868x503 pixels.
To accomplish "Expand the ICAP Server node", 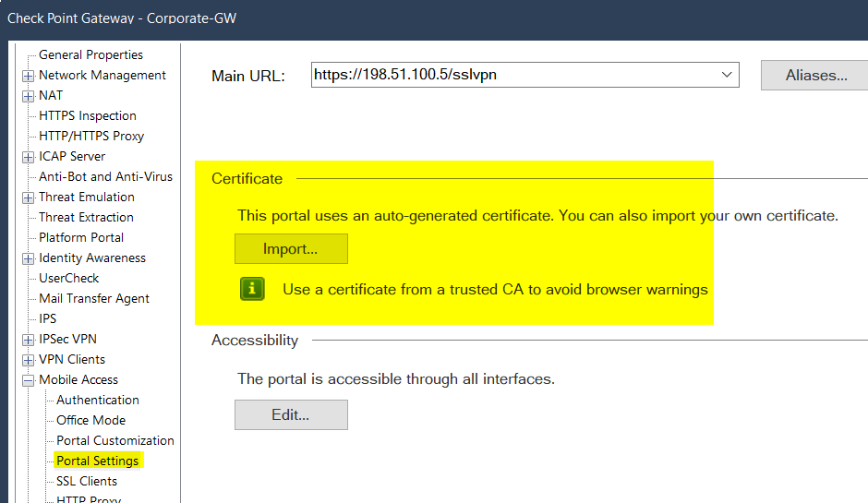I will point(29,157).
